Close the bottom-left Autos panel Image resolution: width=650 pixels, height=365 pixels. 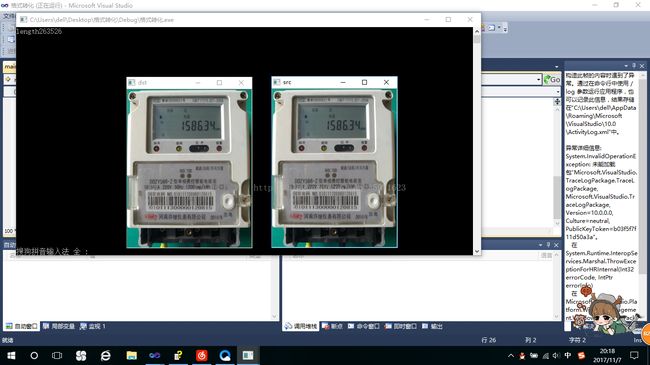[556, 245]
